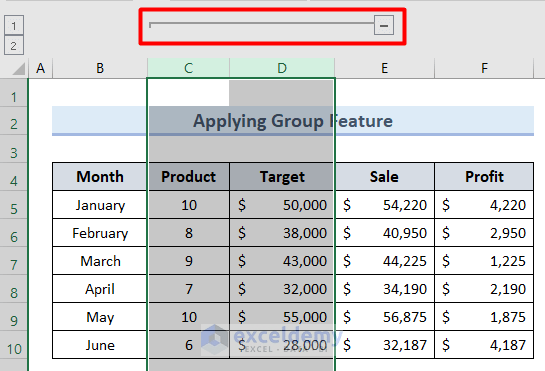Click sale cell 40,950

tap(384, 233)
